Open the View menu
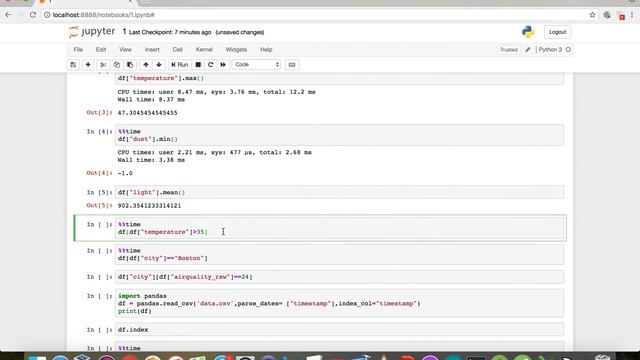 125,49
